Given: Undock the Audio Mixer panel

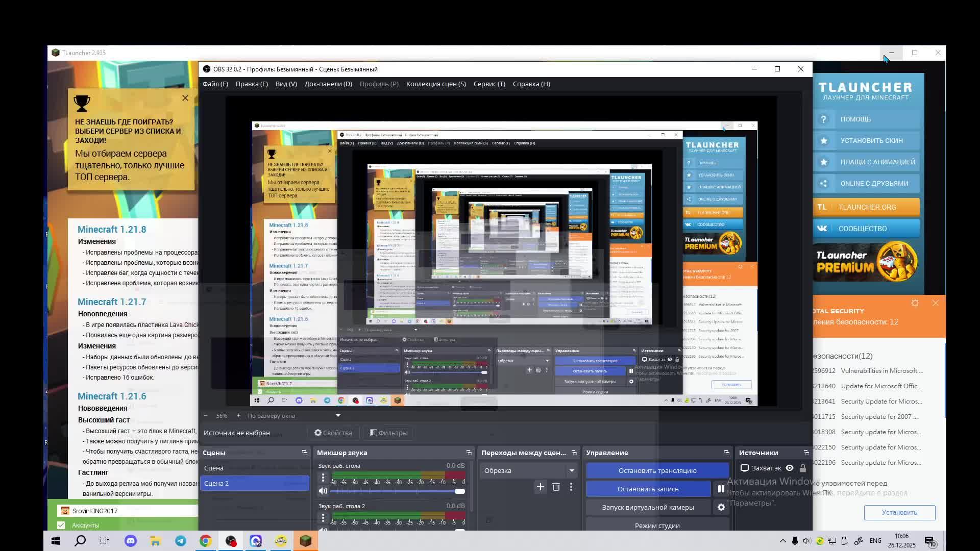Looking at the screenshot, I should (x=469, y=453).
